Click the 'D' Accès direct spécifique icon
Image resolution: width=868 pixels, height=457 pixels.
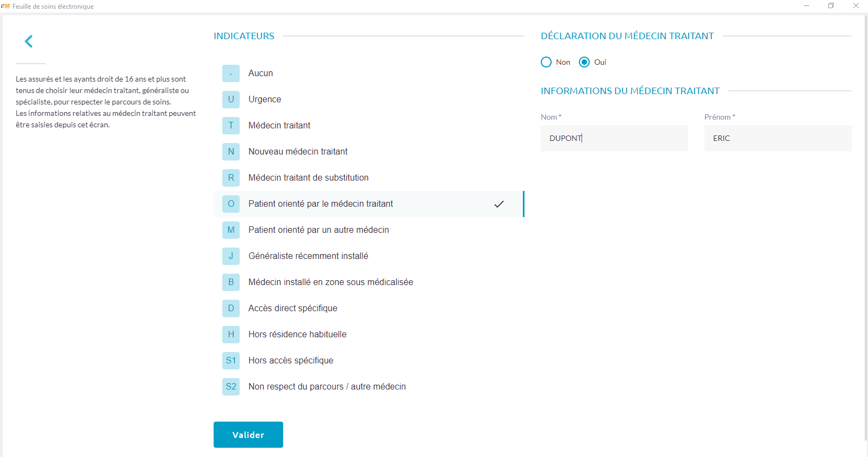pos(231,308)
